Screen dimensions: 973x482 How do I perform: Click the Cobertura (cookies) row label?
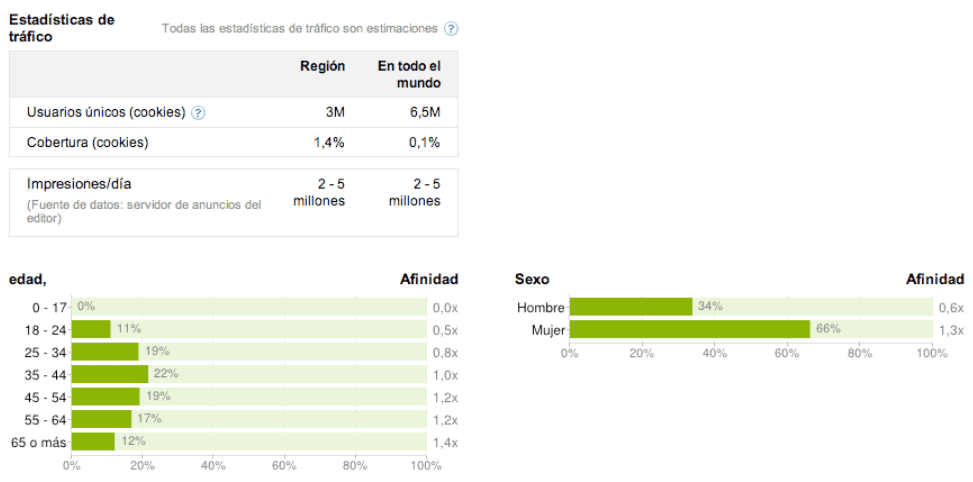[x=88, y=142]
